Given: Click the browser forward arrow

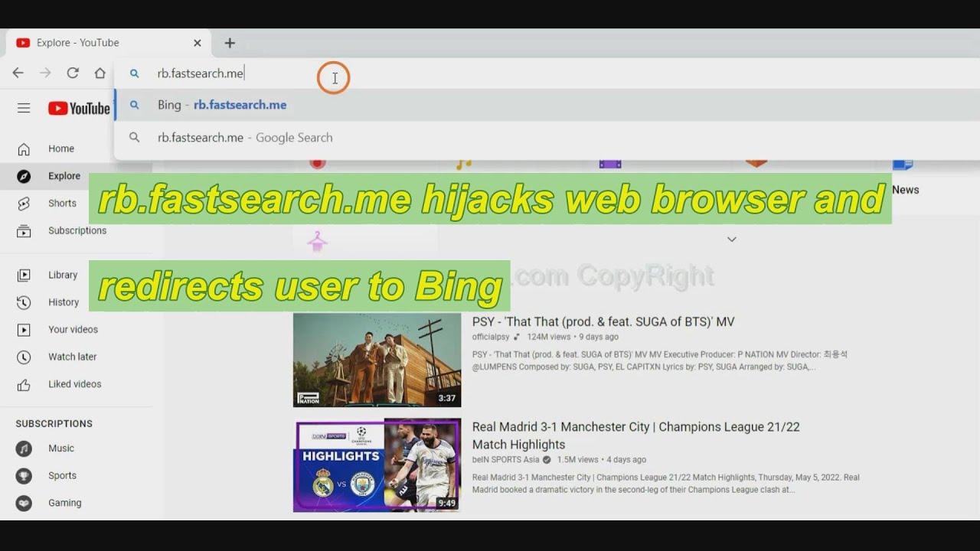Looking at the screenshot, I should pos(45,73).
